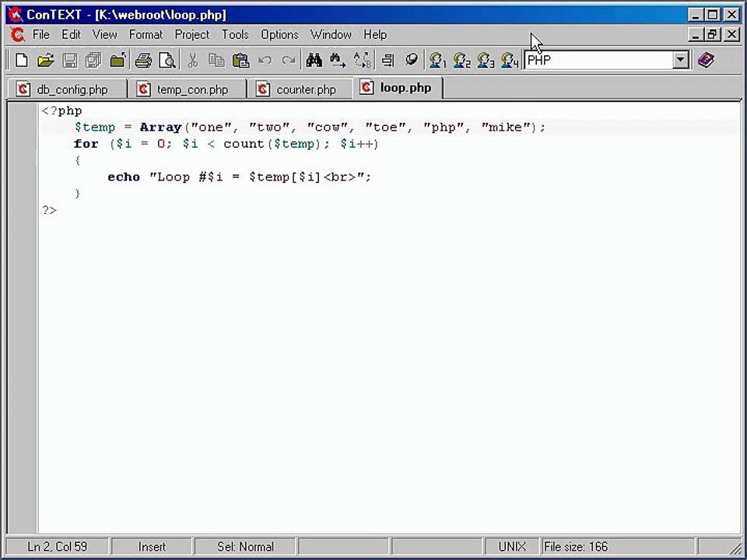
Task: Click ConTEXT icon in title bar
Action: [16, 15]
